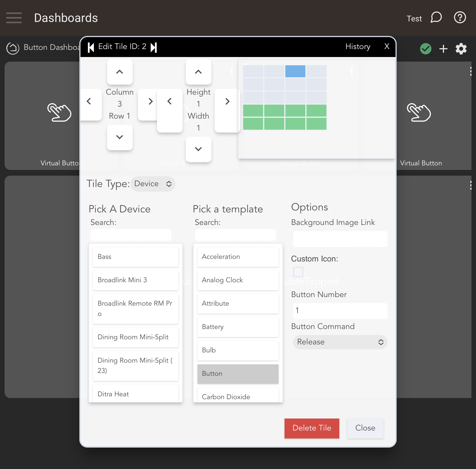Open the Tile Type dropdown
476x469 pixels.
click(x=153, y=184)
